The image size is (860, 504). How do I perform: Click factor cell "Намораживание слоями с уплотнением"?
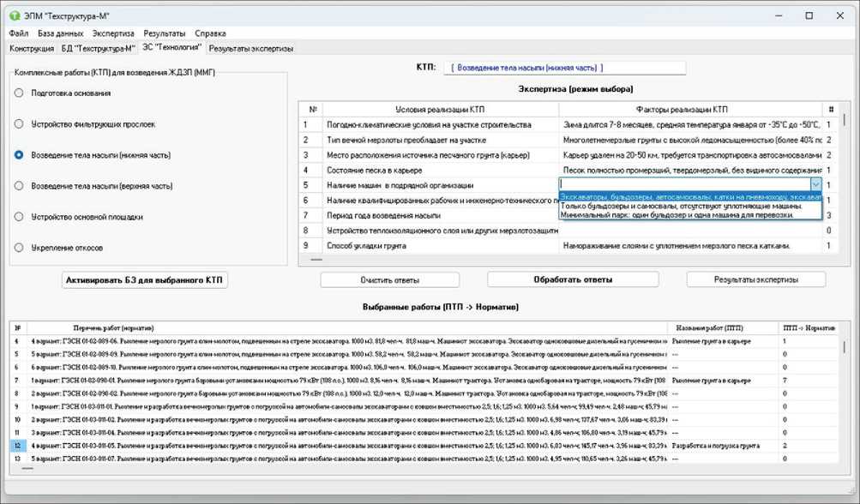[690, 246]
